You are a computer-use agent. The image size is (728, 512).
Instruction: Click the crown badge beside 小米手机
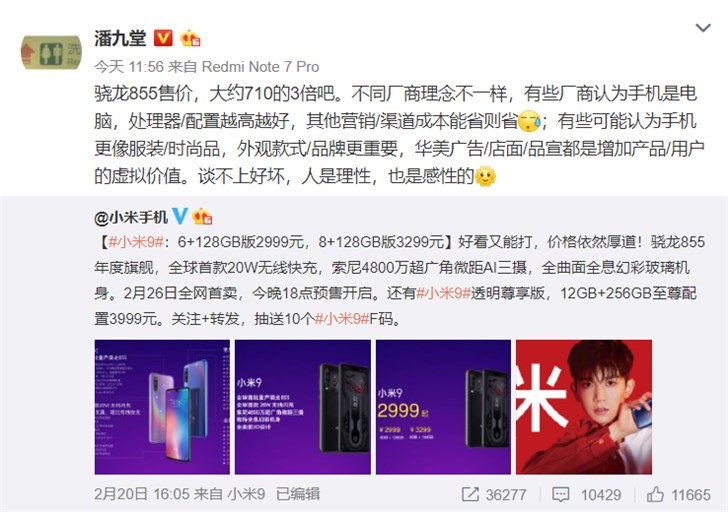point(202,217)
